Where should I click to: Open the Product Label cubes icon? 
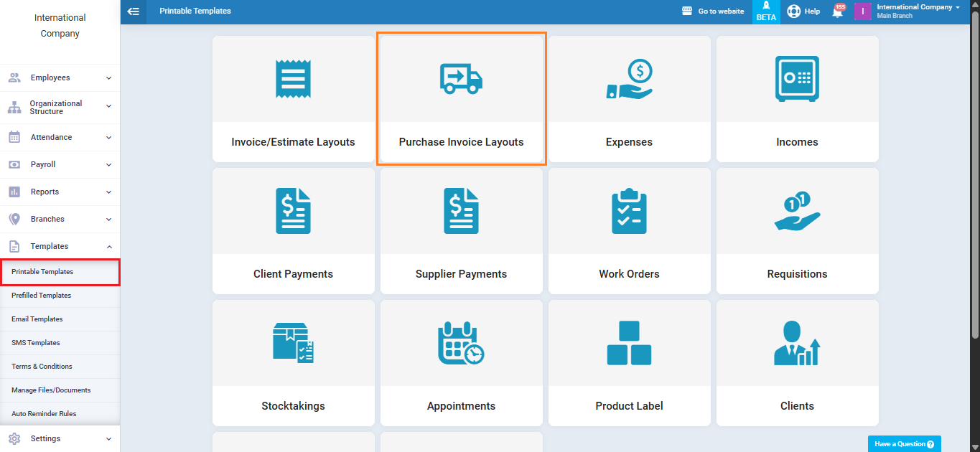629,343
